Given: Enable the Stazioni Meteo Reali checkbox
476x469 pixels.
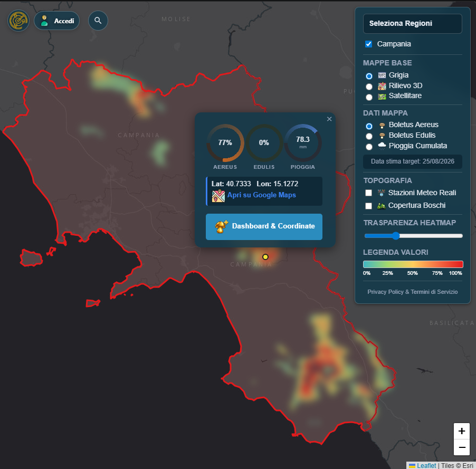Looking at the screenshot, I should click(x=368, y=193).
